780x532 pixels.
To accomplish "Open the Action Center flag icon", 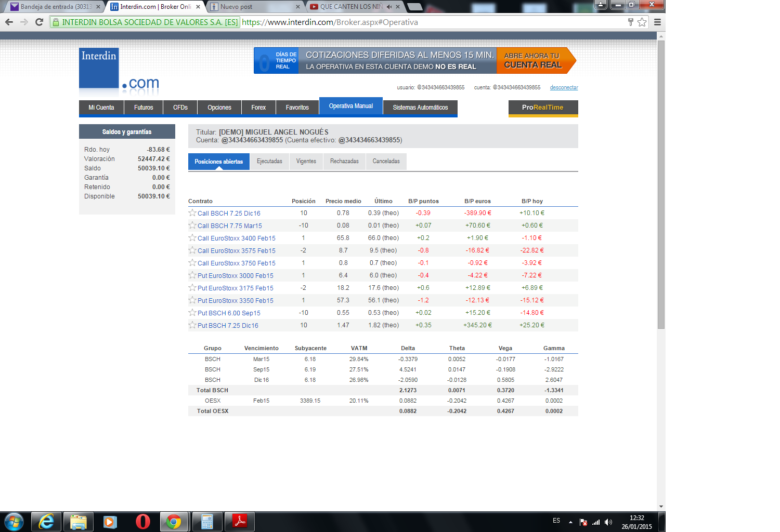I will [583, 522].
